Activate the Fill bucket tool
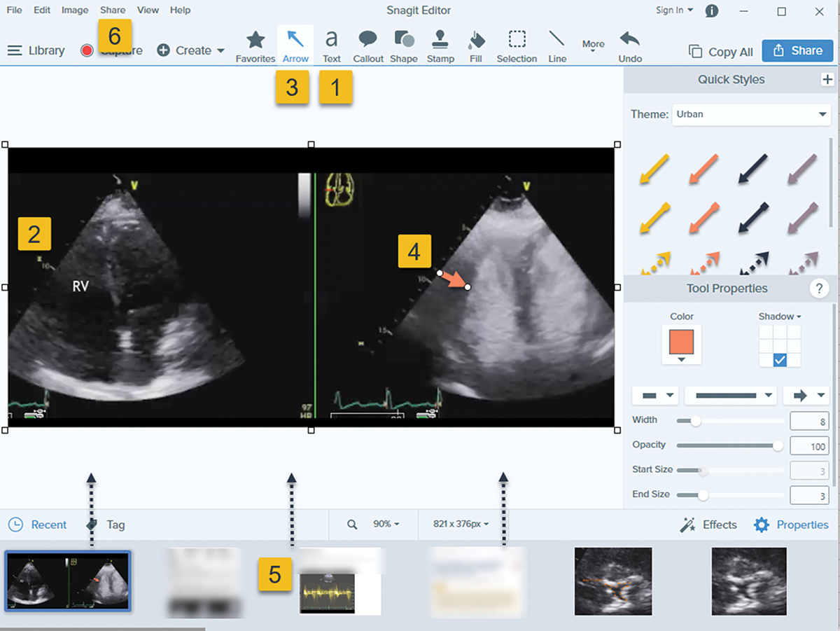Image resolution: width=840 pixels, height=631 pixels. [x=476, y=46]
